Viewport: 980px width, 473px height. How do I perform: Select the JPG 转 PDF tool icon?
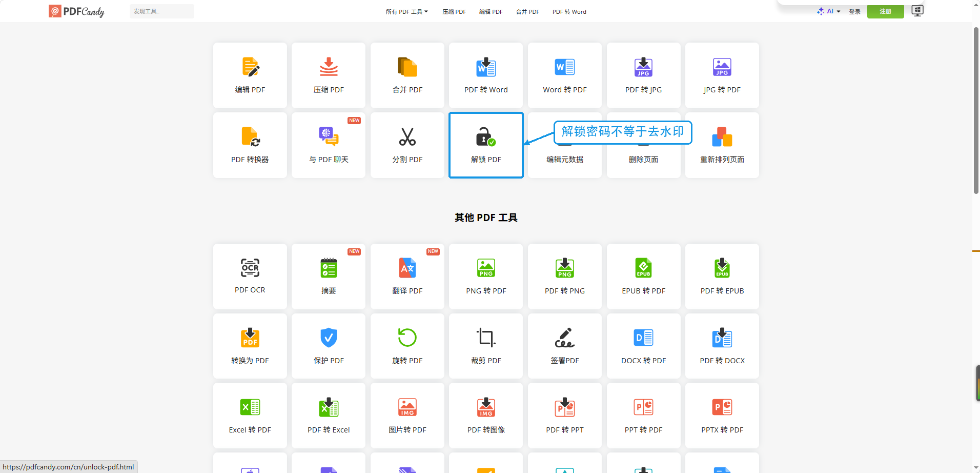coord(722,67)
